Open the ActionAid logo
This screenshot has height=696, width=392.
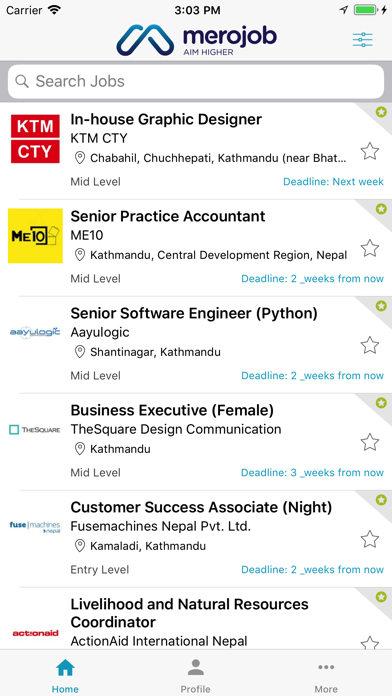[x=36, y=633]
